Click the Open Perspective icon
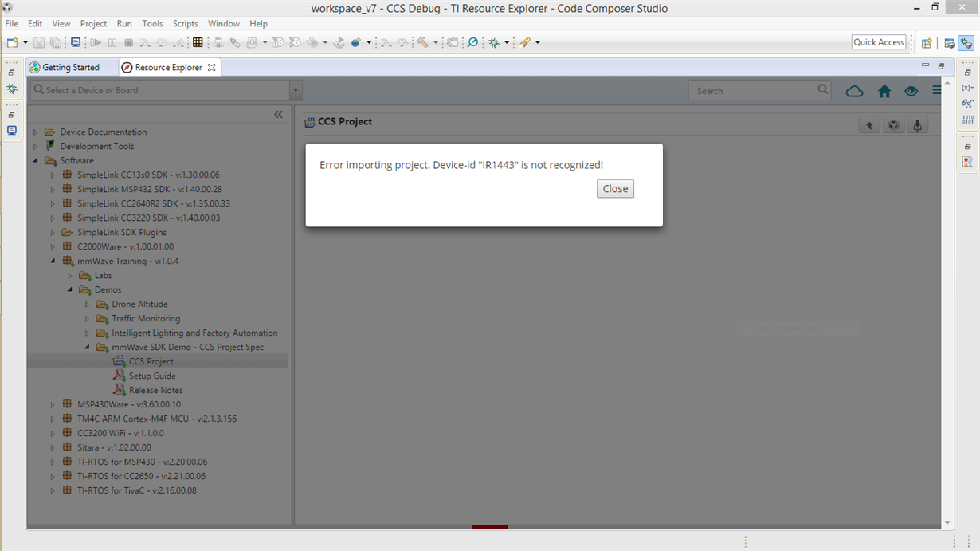This screenshot has width=980, height=551. point(927,43)
